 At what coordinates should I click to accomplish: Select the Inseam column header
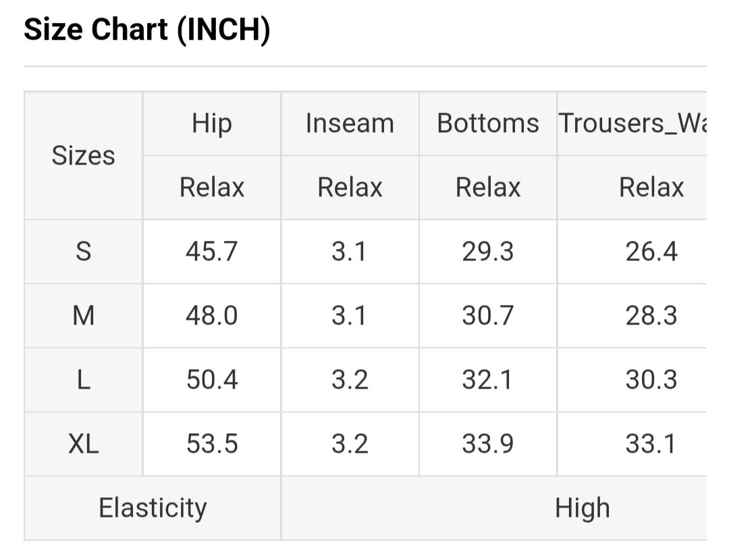(x=350, y=124)
